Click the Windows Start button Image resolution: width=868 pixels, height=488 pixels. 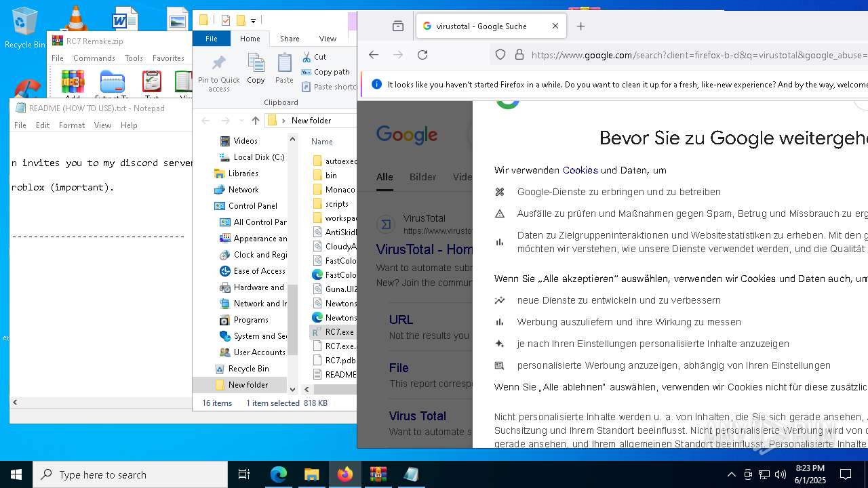point(16,474)
